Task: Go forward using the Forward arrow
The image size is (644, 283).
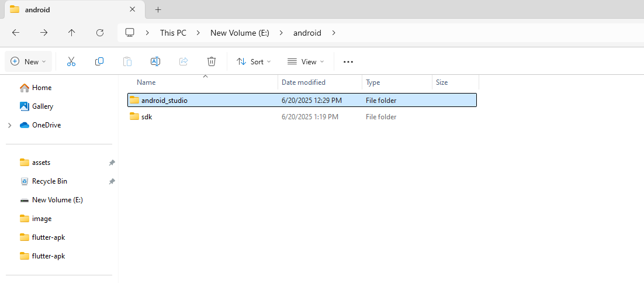Action: pos(43,33)
